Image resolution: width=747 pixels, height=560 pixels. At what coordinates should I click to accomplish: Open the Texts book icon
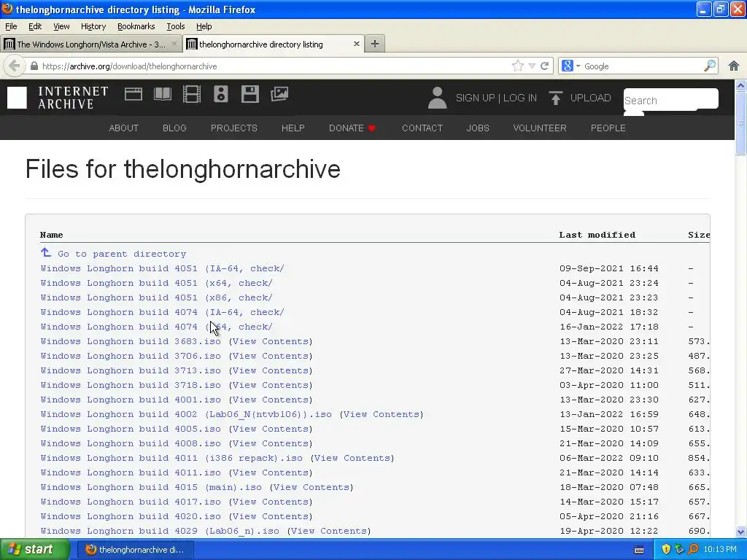point(163,94)
